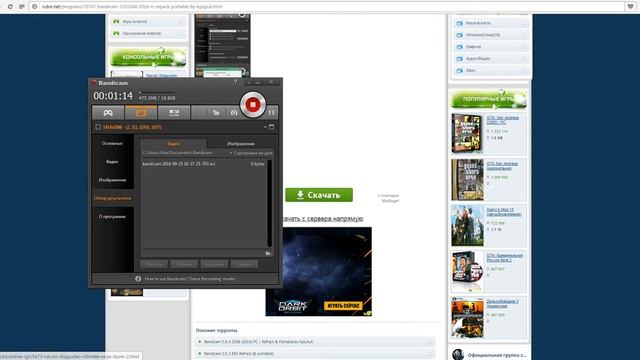Open second GTA San Andreas title link
The height and width of the screenshot is (360, 640).
pyautogui.click(x=502, y=166)
